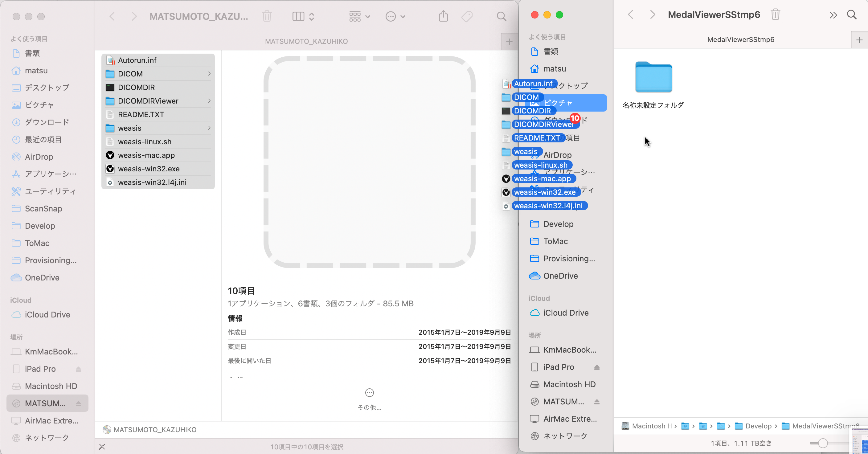Select README.TXT in left file list
The image size is (868, 454).
(x=158, y=114)
